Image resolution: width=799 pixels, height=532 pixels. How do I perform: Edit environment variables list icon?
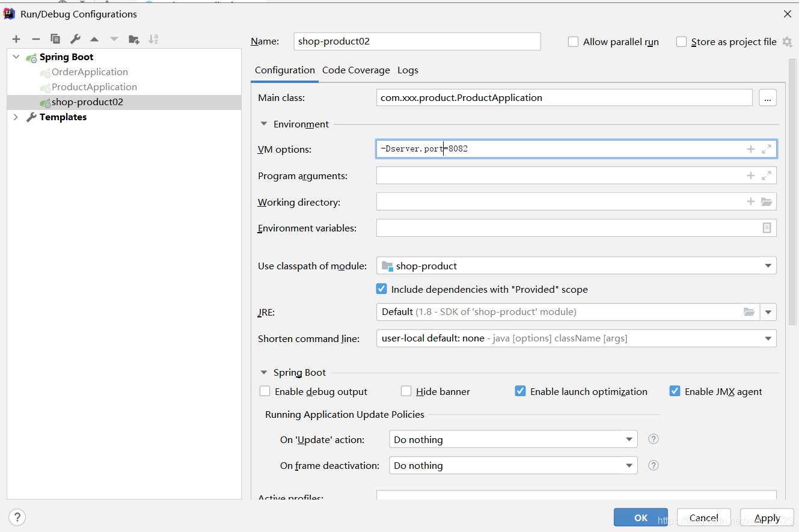click(x=767, y=228)
